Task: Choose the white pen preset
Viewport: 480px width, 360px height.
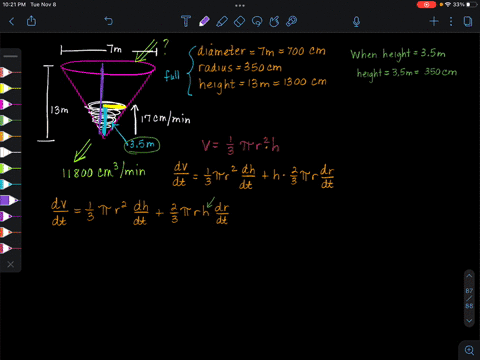Action: 10,152
